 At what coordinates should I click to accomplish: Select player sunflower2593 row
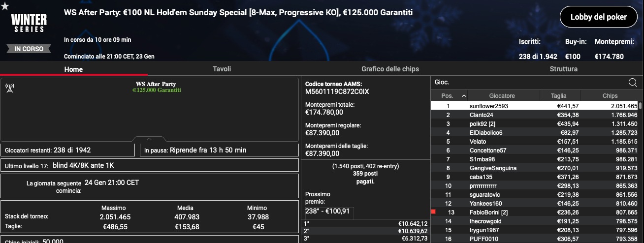click(x=535, y=106)
